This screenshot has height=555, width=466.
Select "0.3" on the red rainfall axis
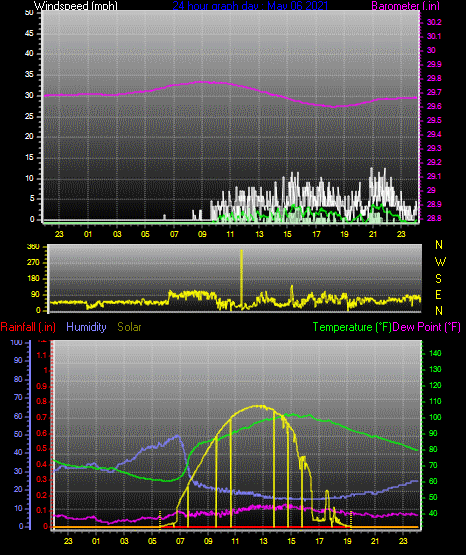(x=42, y=479)
